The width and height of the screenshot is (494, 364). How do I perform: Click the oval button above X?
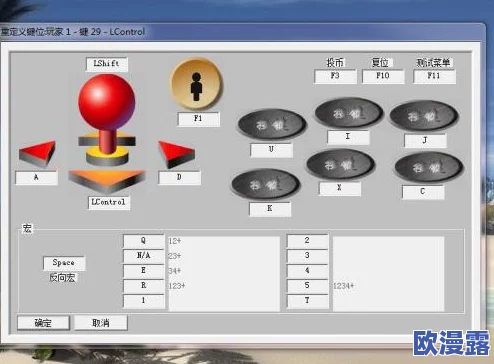coord(341,164)
